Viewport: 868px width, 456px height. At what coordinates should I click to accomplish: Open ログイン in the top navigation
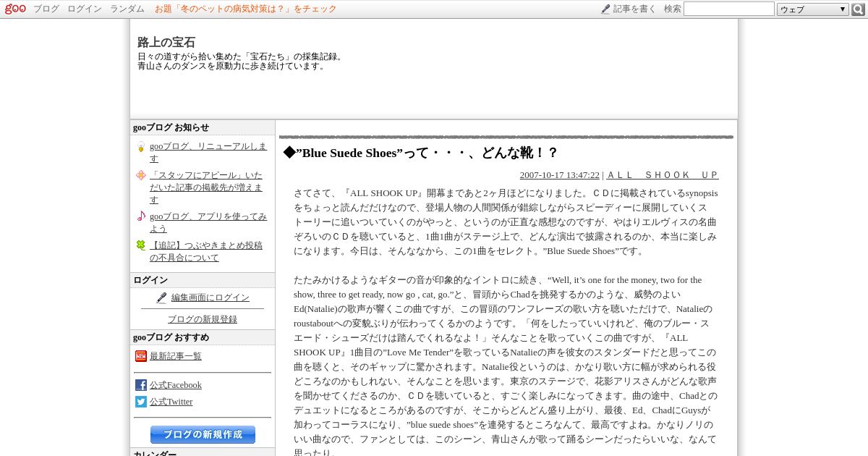pyautogui.click(x=85, y=9)
